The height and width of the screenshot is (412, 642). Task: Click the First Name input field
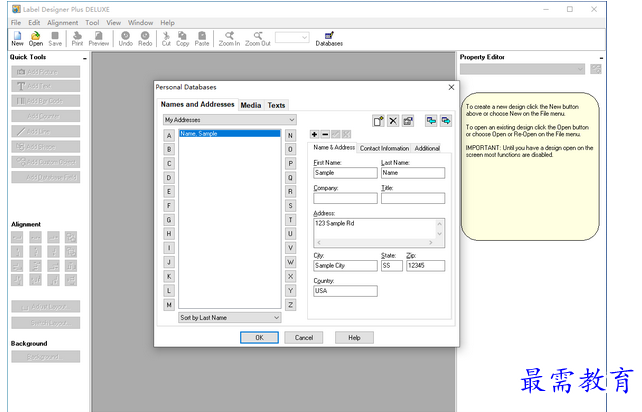pyautogui.click(x=345, y=173)
